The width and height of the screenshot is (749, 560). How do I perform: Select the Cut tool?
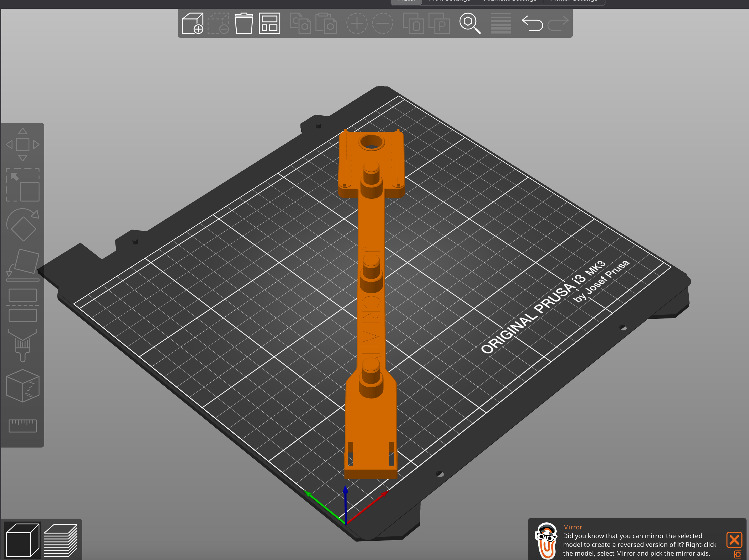coord(22,305)
